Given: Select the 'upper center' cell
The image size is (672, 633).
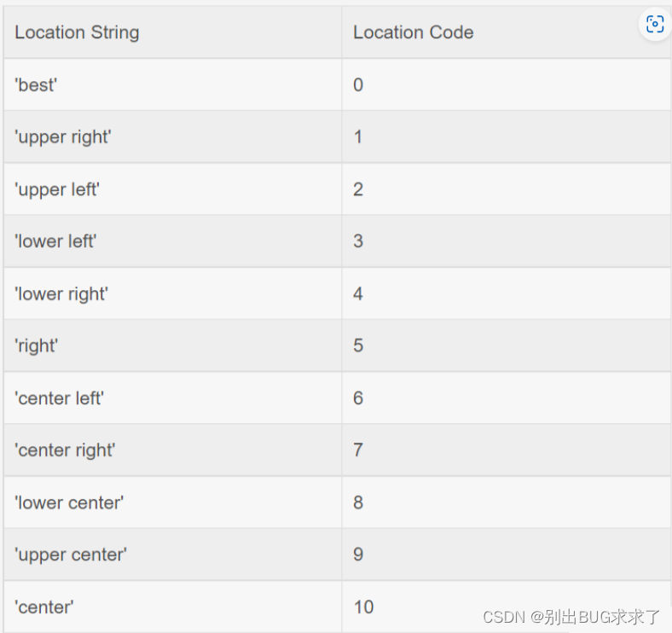Looking at the screenshot, I should point(173,555).
